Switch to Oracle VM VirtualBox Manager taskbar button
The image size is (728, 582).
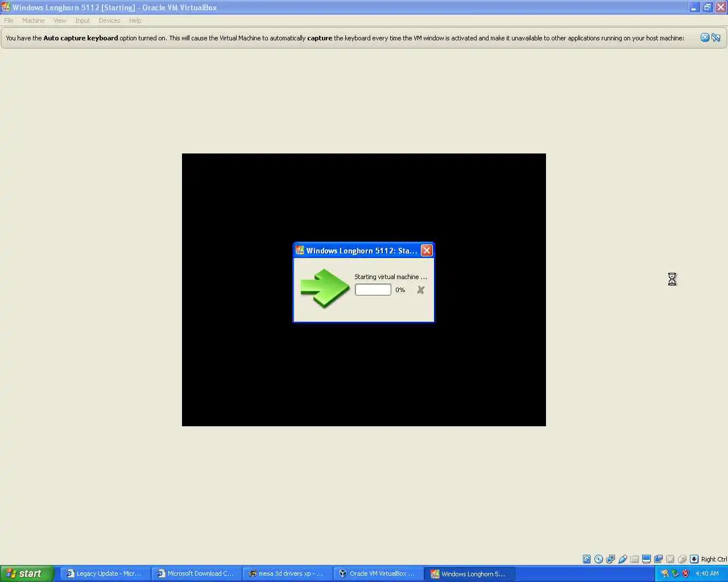point(378,573)
